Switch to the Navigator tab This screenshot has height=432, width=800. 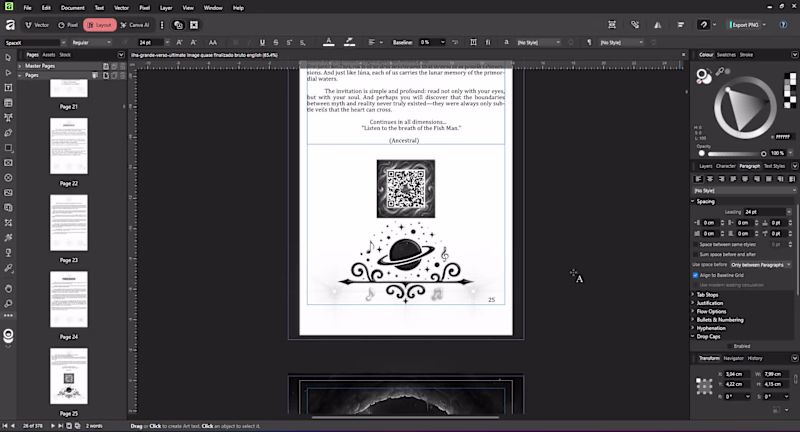click(734, 359)
